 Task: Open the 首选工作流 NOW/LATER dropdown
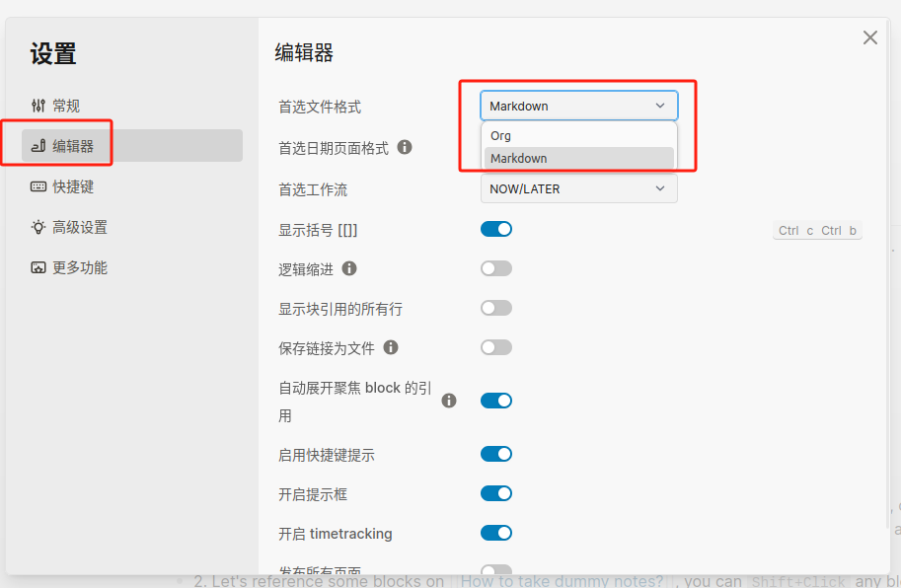click(x=578, y=187)
